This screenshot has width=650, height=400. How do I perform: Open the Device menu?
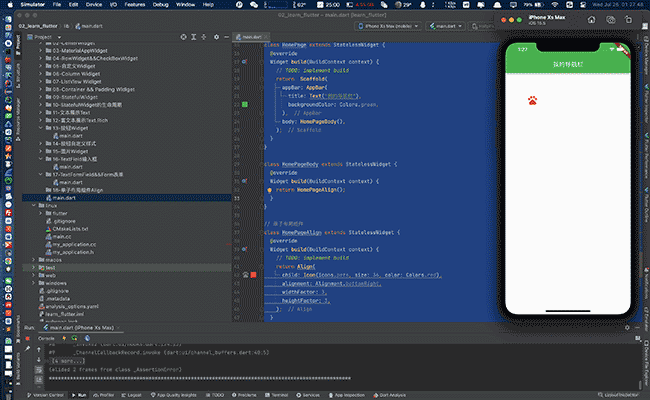coord(94,5)
